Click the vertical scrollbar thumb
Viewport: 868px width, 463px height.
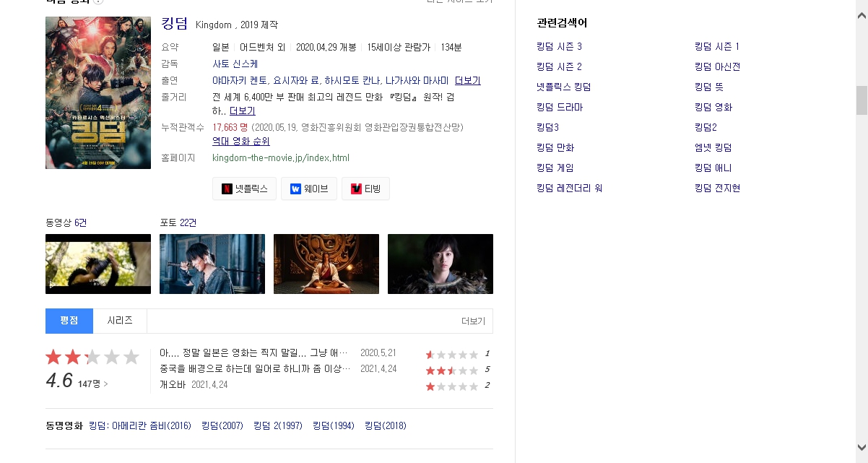(862, 100)
